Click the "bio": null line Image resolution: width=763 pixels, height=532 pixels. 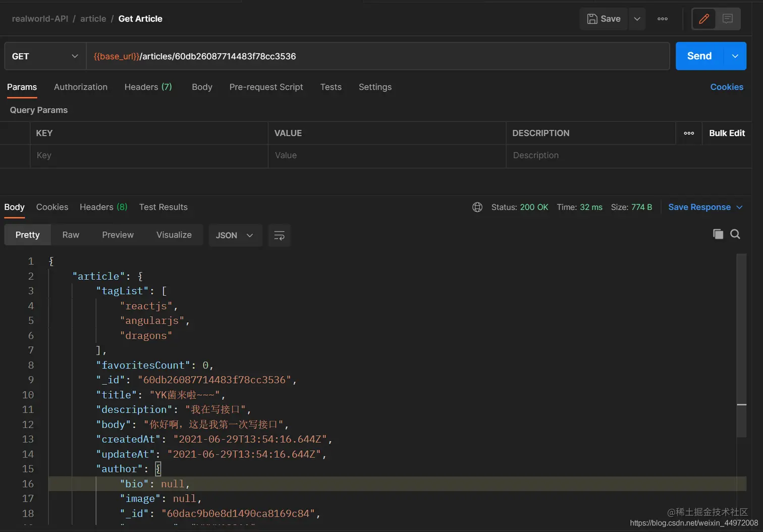point(155,484)
